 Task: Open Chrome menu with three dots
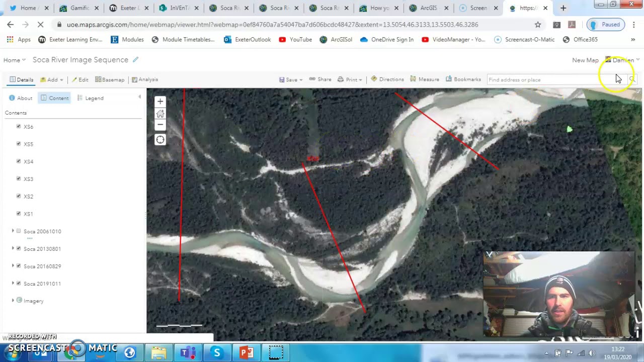pos(633,24)
